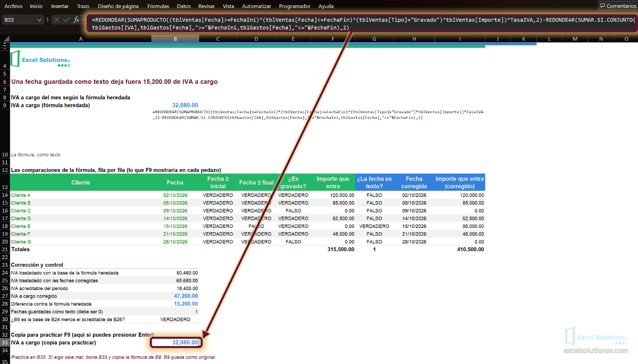
Task: Open the Insertar ribbon tab
Action: pyautogui.click(x=60, y=6)
